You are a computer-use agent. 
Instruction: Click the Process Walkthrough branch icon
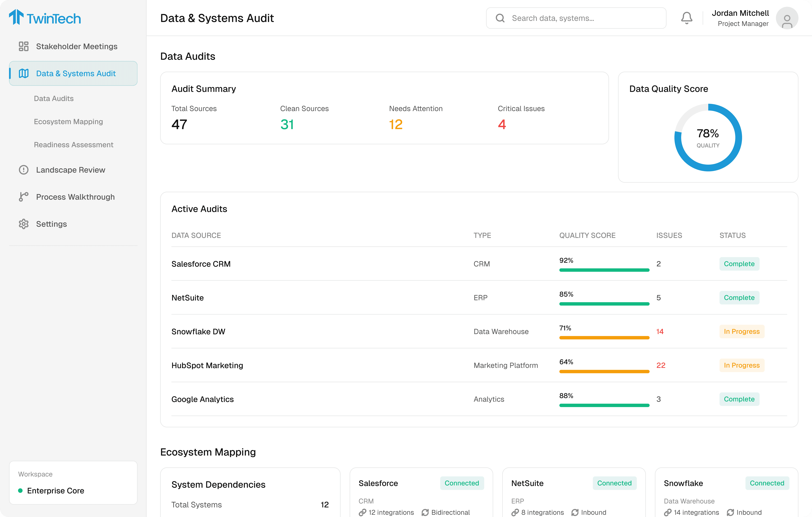24,197
